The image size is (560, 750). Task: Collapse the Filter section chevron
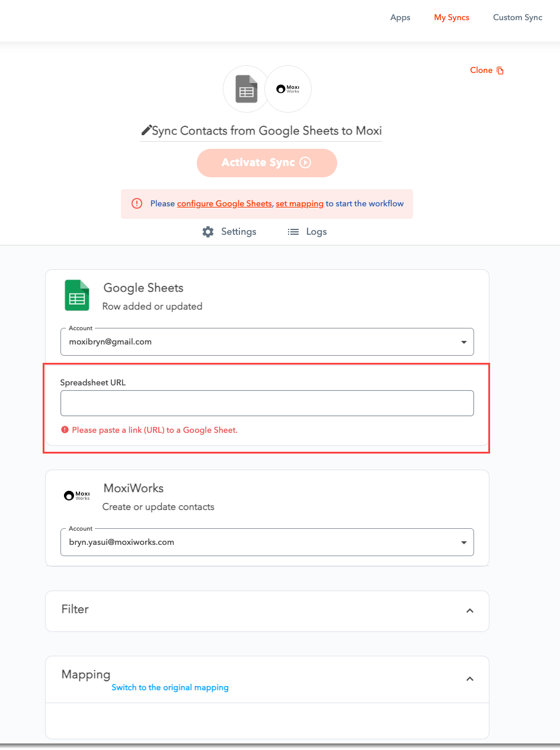[x=470, y=611]
